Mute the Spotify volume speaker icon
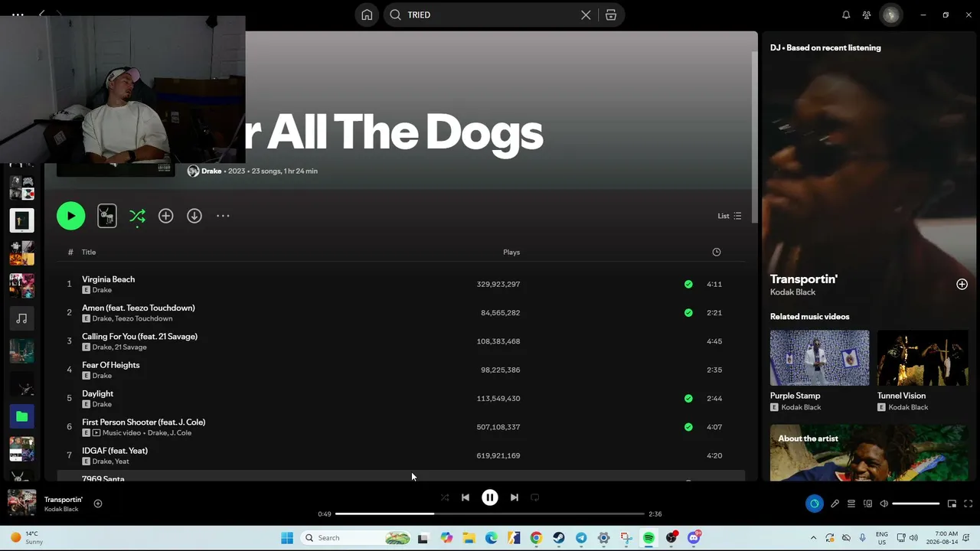Image resolution: width=980 pixels, height=551 pixels. click(884, 504)
